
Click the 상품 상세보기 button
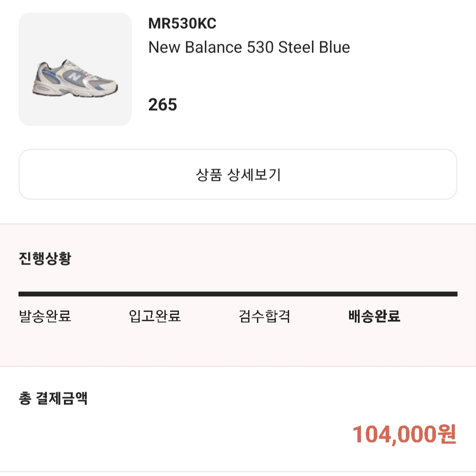[x=238, y=175]
